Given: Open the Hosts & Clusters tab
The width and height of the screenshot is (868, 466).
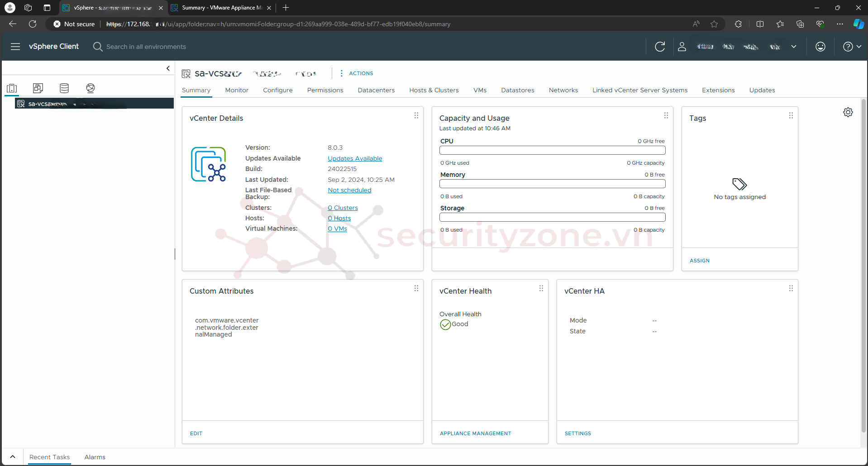Looking at the screenshot, I should [434, 90].
